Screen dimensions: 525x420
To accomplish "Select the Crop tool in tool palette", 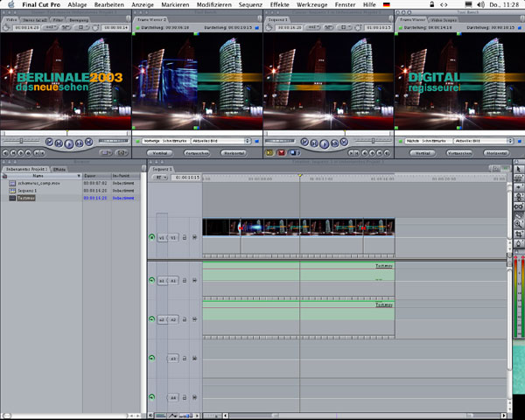I will tap(518, 234).
